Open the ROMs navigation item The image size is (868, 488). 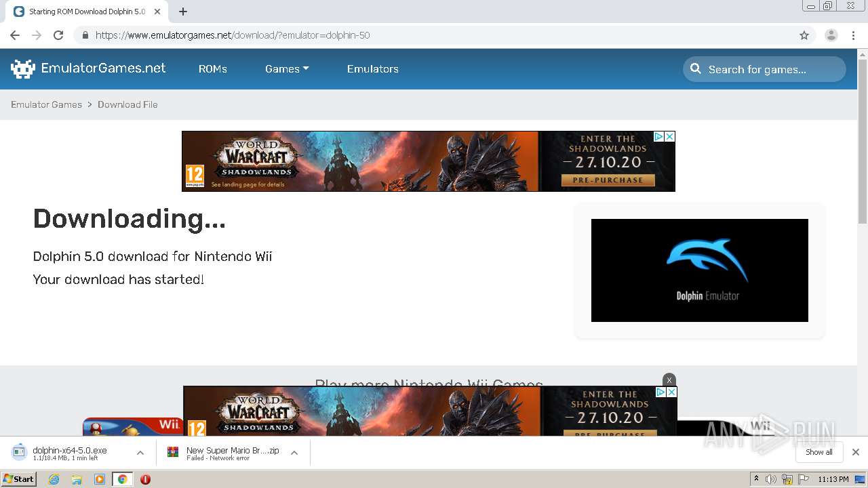(212, 68)
